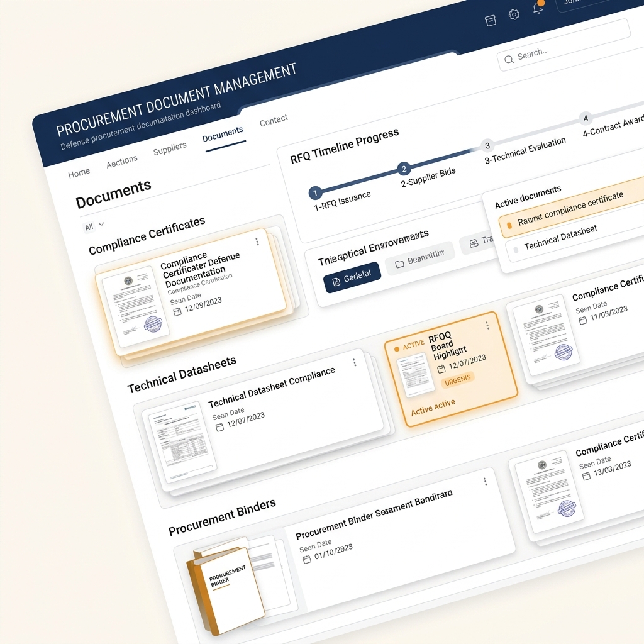This screenshot has height=644, width=644.
Task: Switch to the Aections tab
Action: pyautogui.click(x=122, y=162)
